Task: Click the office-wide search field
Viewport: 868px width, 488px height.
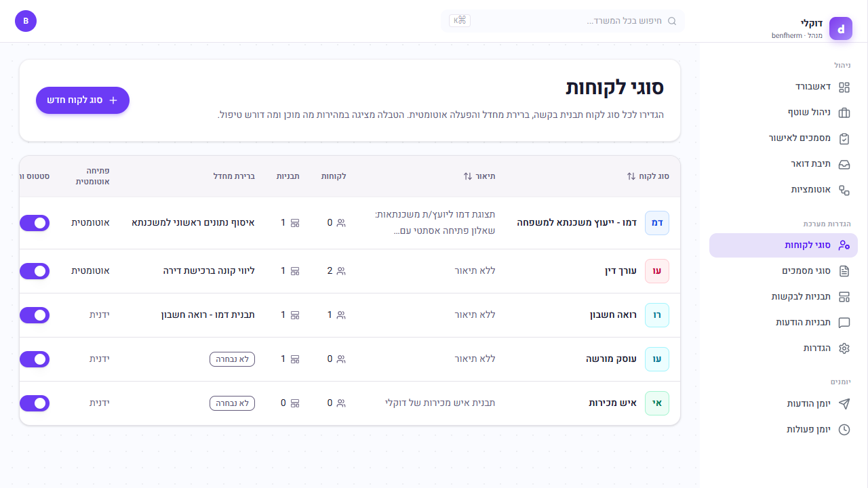Action: click(x=563, y=21)
